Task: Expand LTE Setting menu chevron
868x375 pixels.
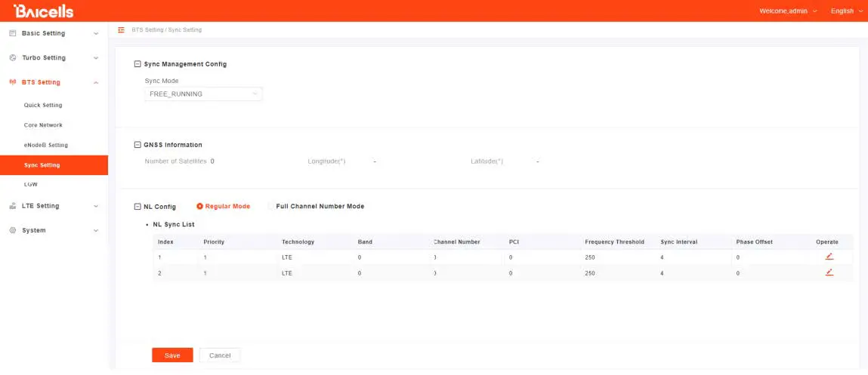Action: coord(96,206)
